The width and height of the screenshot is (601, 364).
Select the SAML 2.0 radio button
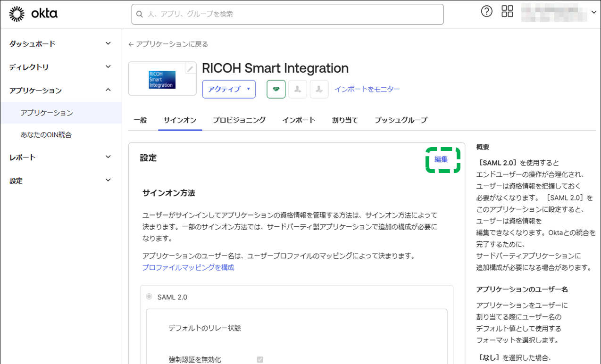click(x=149, y=297)
